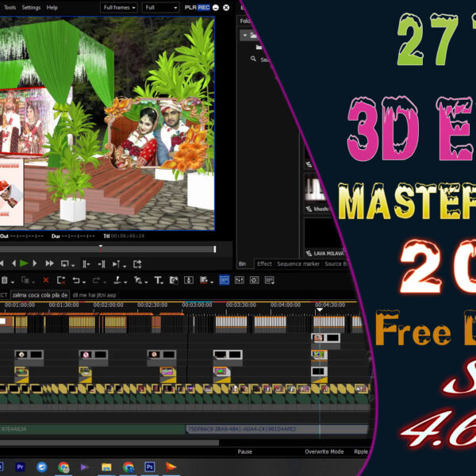Toggle the REC recorder mode
476x476 pixels.
point(205,7)
